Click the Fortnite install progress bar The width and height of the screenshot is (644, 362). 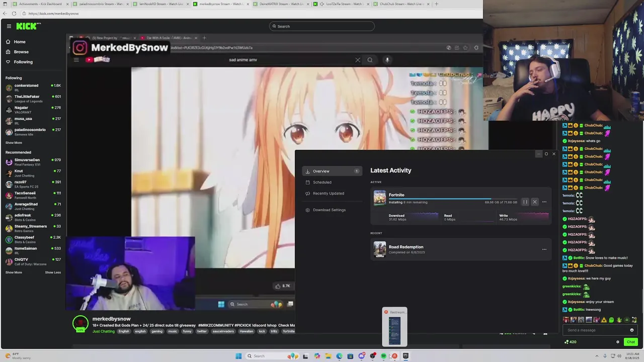pyautogui.click(x=453, y=199)
